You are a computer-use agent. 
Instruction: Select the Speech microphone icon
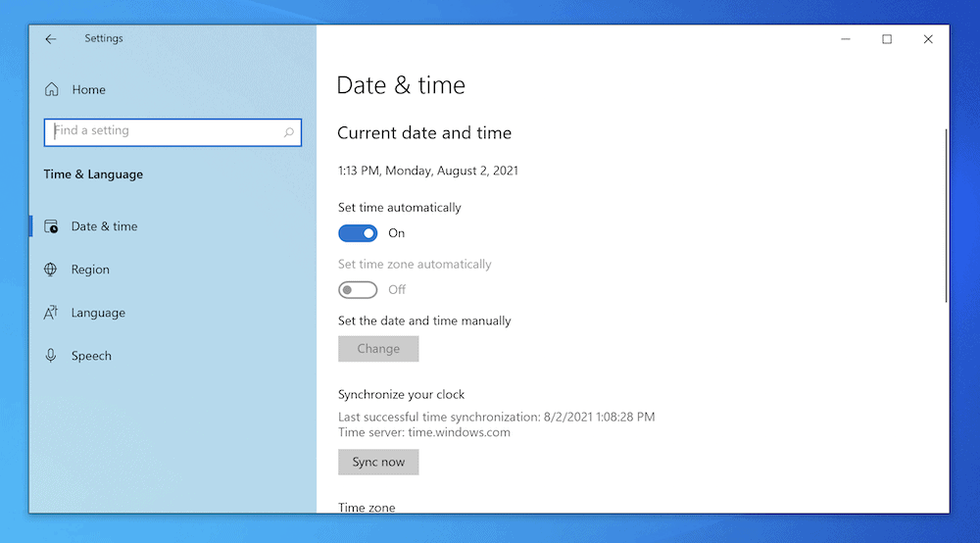51,356
